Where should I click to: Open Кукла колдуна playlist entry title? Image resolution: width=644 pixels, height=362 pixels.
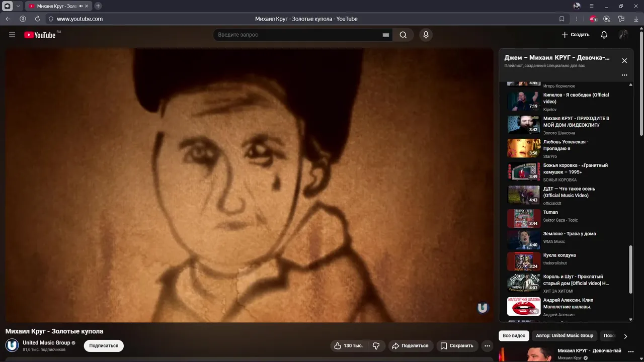(x=559, y=255)
